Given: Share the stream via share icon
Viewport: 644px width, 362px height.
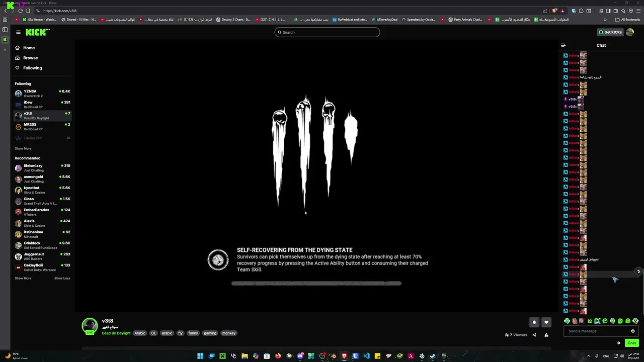Looking at the screenshot, I should [534, 335].
